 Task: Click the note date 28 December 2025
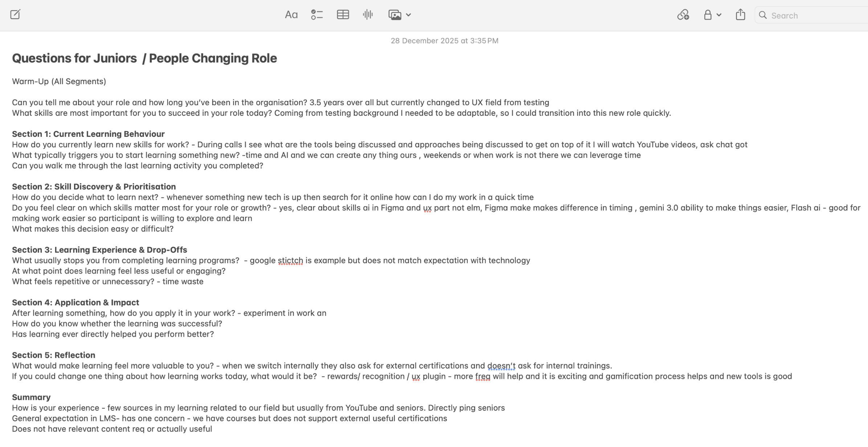pos(444,41)
